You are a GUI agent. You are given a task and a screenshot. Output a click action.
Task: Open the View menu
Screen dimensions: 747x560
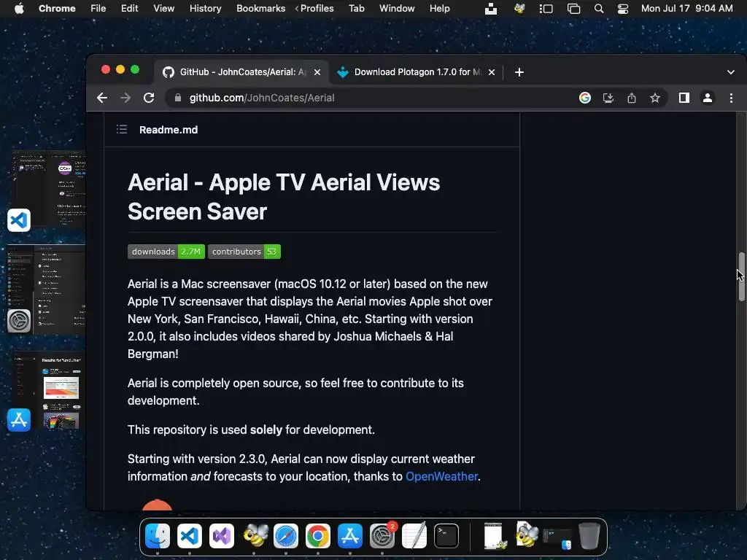(164, 8)
